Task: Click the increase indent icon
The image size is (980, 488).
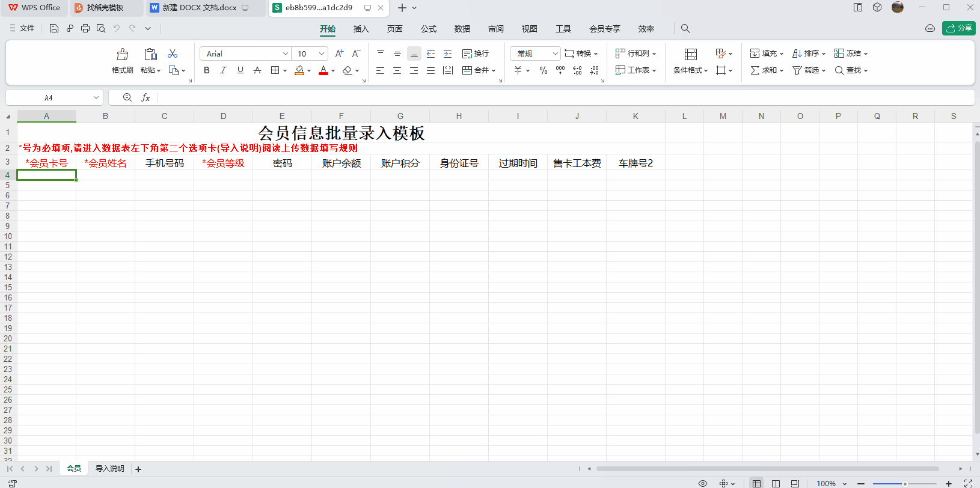Action: [x=448, y=53]
